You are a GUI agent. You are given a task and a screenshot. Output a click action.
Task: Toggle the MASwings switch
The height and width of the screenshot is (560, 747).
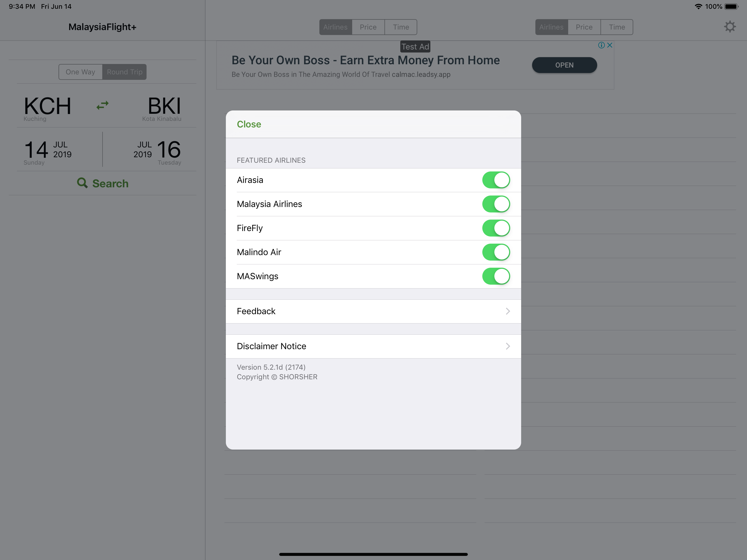click(496, 276)
